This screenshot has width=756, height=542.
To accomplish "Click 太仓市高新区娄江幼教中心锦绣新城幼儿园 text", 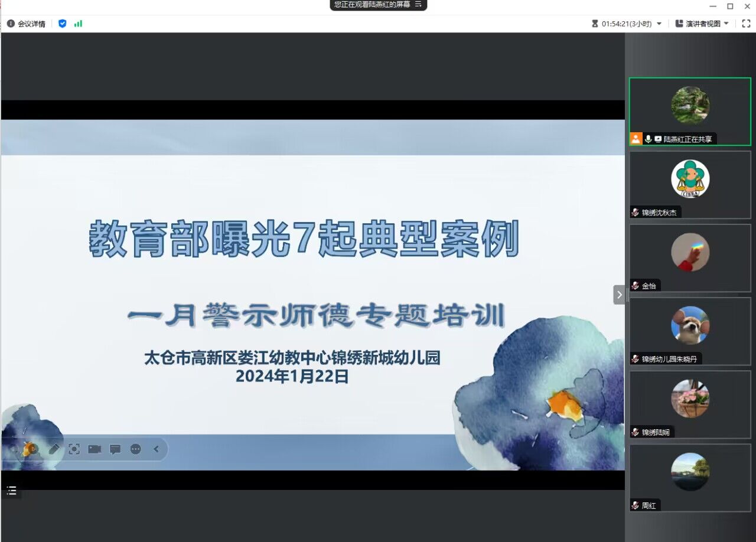I will coord(292,358).
